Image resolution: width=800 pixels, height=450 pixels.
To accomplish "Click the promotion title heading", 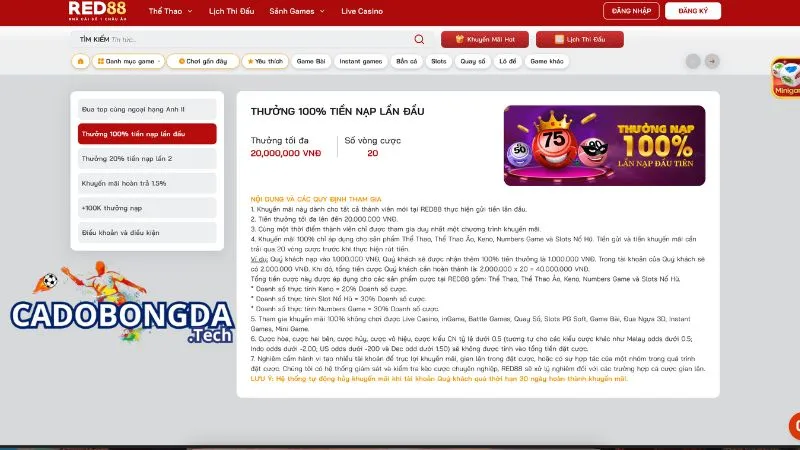I will coord(337,111).
